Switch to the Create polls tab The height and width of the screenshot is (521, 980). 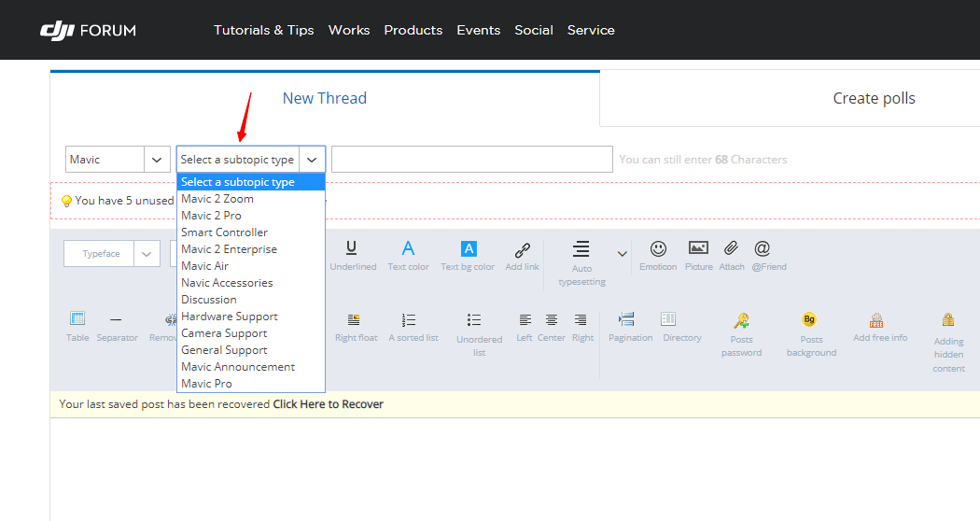[x=874, y=98]
